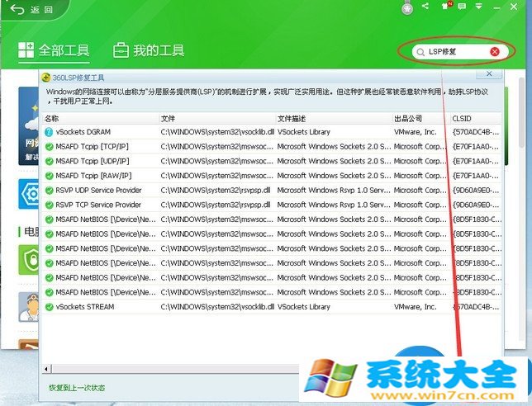Select the MSAFD Tcpip [RAW/IP] entry

tap(93, 176)
